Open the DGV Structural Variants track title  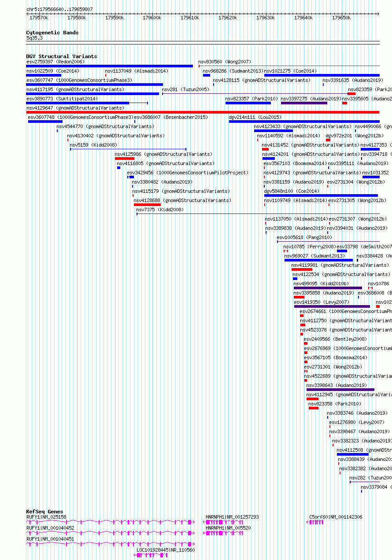point(62,56)
